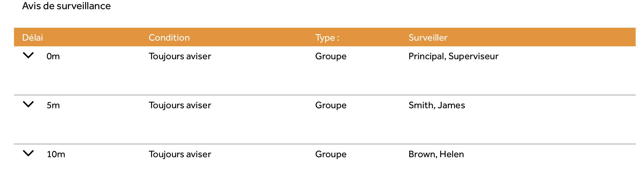The height and width of the screenshot is (186, 644).
Task: Expand the 0m delay row chevron
Action: (28, 55)
